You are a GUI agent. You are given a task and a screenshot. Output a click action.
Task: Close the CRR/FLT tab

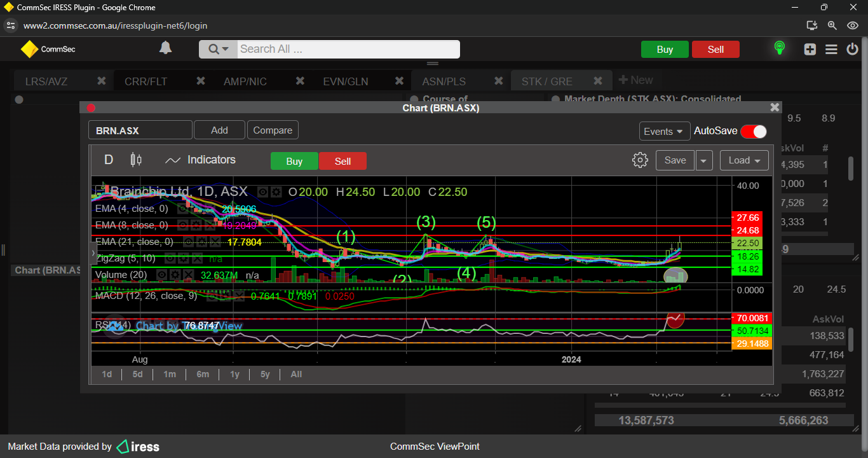pyautogui.click(x=200, y=81)
